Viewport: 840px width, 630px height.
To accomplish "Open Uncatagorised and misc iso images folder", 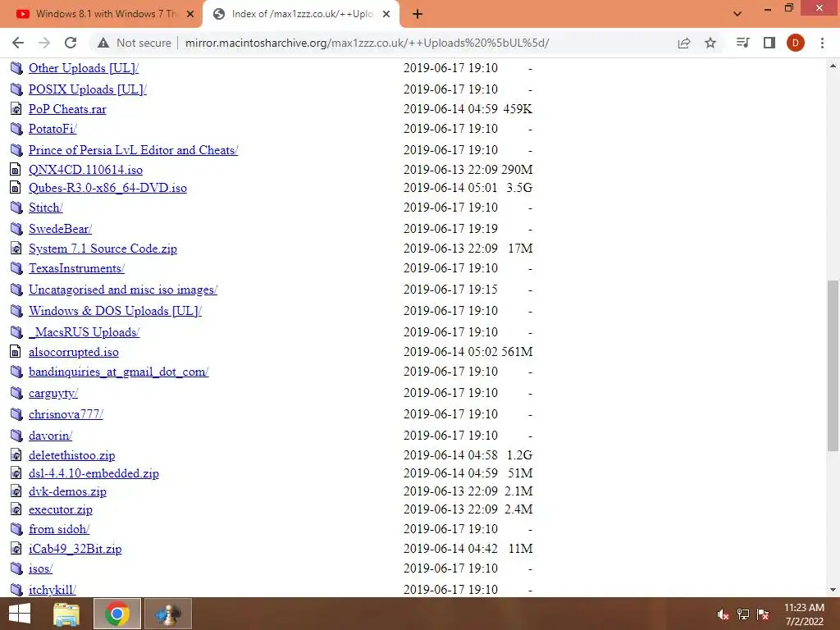I will 123,290.
